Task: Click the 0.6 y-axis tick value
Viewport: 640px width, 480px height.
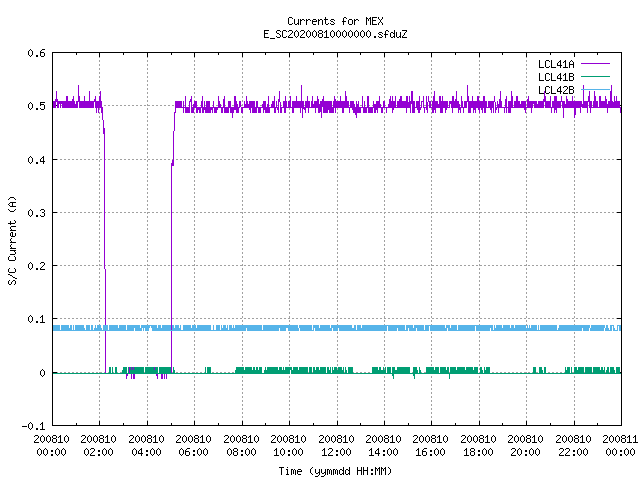Action: pos(37,53)
